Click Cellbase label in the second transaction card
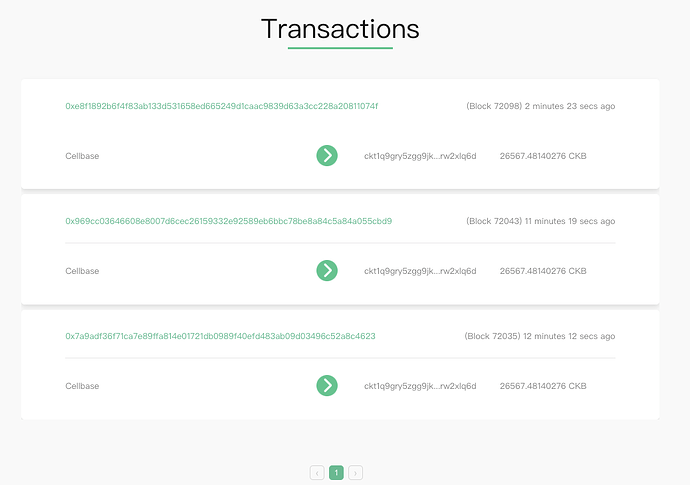 pyautogui.click(x=82, y=271)
